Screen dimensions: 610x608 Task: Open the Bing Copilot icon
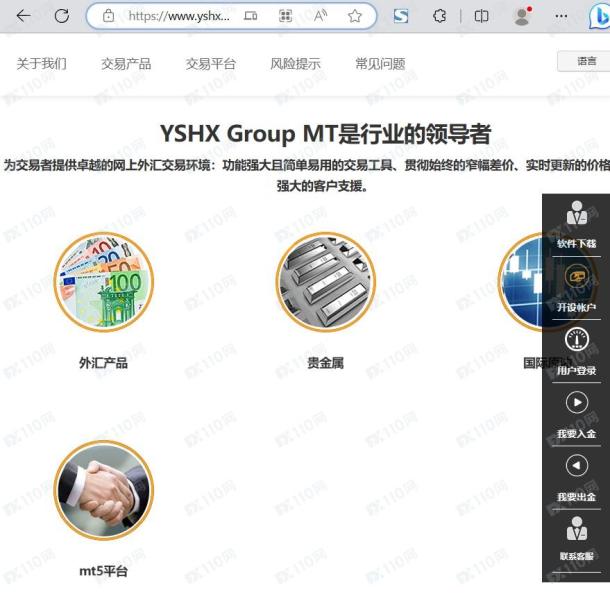click(599, 16)
